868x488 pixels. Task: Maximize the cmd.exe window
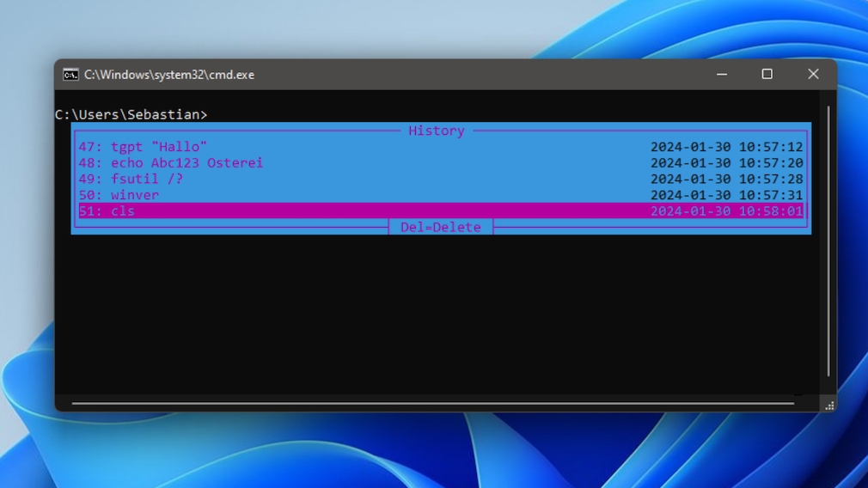(x=767, y=74)
